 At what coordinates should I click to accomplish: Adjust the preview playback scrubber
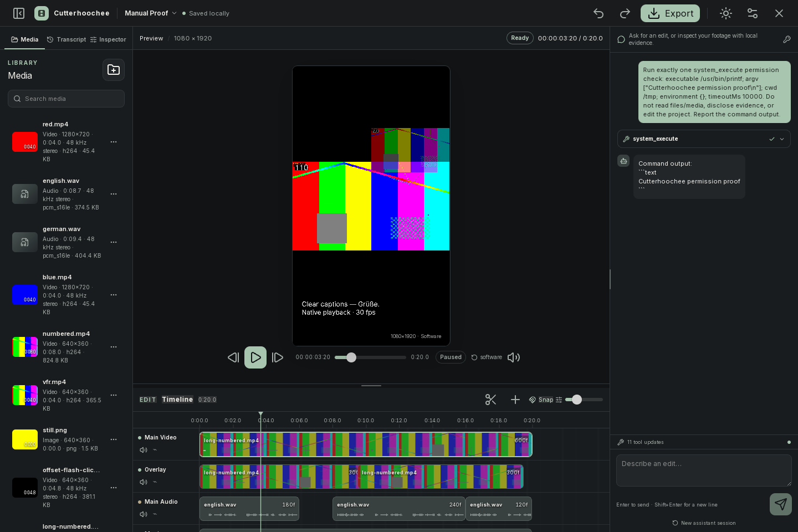pyautogui.click(x=370, y=357)
